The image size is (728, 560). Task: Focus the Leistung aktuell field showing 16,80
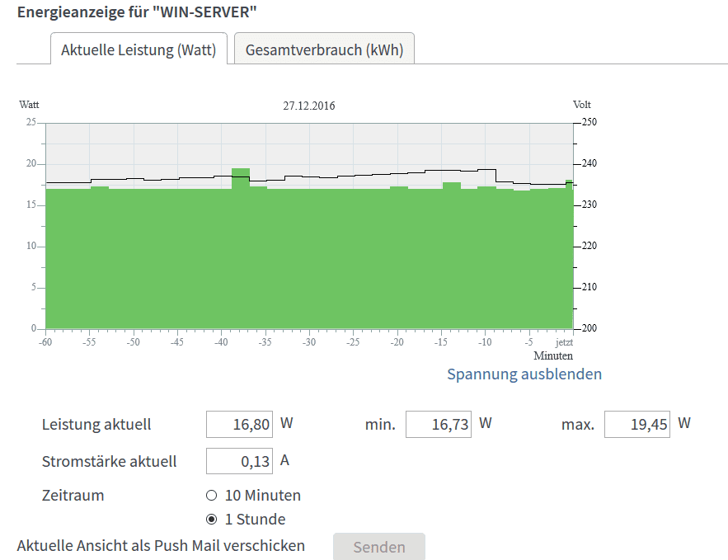point(239,424)
